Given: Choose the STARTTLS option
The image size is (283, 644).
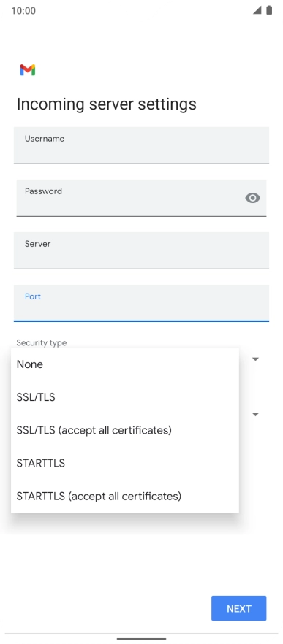Looking at the screenshot, I should pos(125,463).
